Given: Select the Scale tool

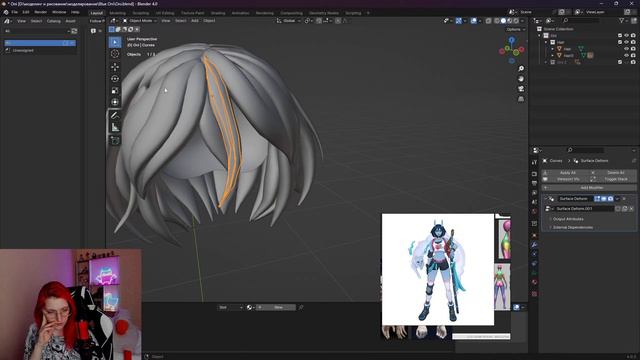Looking at the screenshot, I should (115, 90).
